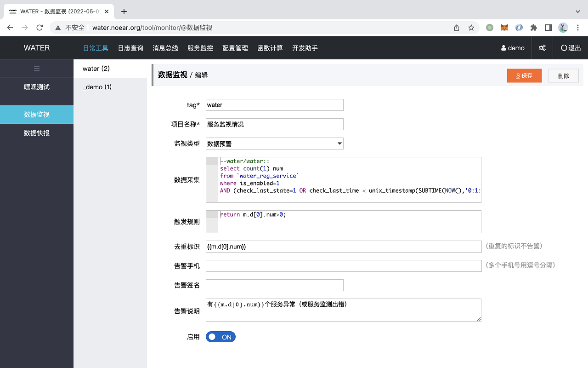The width and height of the screenshot is (588, 368).
Task: Open the Chrome three-dot menu
Action: click(578, 28)
